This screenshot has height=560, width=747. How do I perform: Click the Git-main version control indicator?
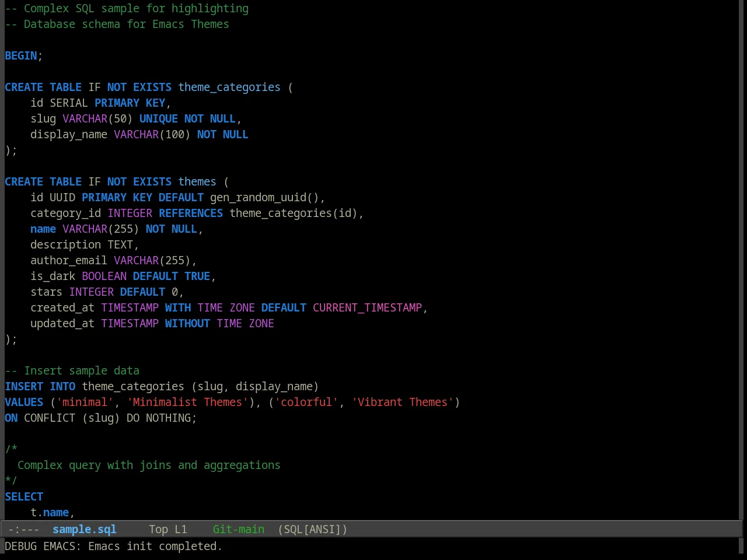pos(239,529)
